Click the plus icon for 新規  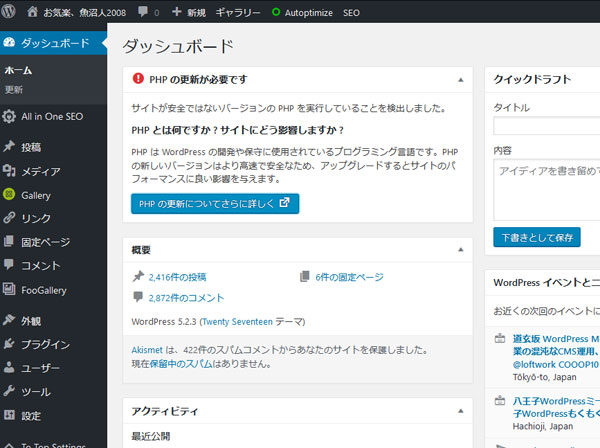pyautogui.click(x=176, y=11)
